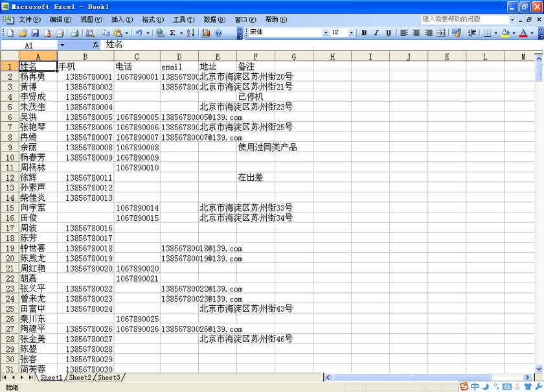Switch to the Sheet3 tab
The image size is (544, 392).
[x=109, y=377]
